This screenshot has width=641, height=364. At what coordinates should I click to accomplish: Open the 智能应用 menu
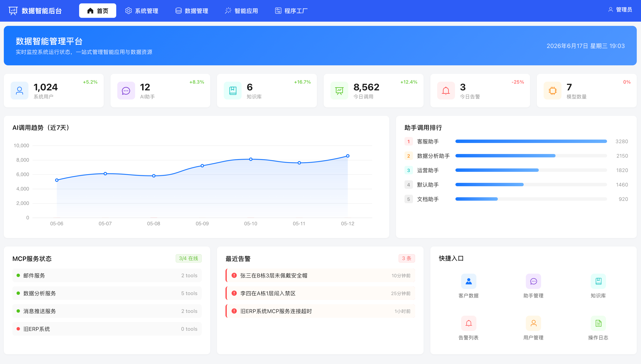click(x=241, y=11)
